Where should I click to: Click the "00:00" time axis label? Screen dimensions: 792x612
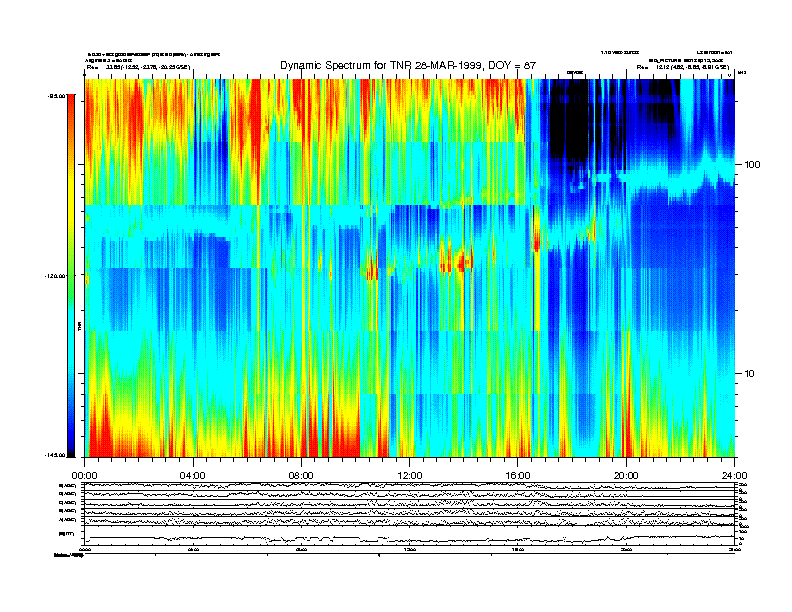(84, 476)
